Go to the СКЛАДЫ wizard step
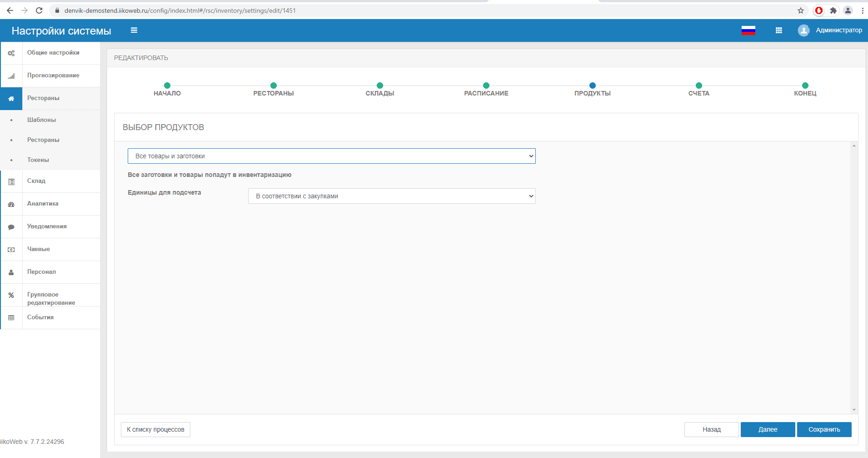 [x=380, y=86]
